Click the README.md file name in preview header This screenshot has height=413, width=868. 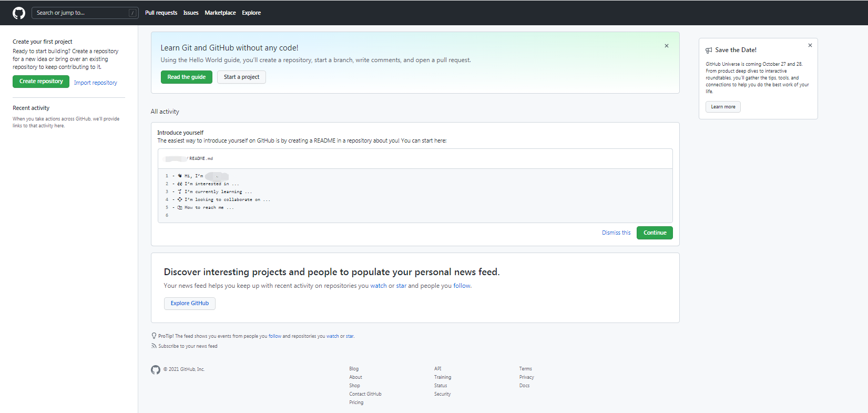pos(201,158)
